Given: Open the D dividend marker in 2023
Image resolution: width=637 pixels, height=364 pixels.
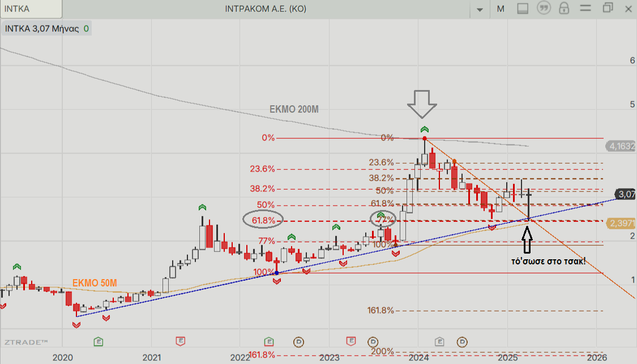Looking at the screenshot, I should 373,342.
